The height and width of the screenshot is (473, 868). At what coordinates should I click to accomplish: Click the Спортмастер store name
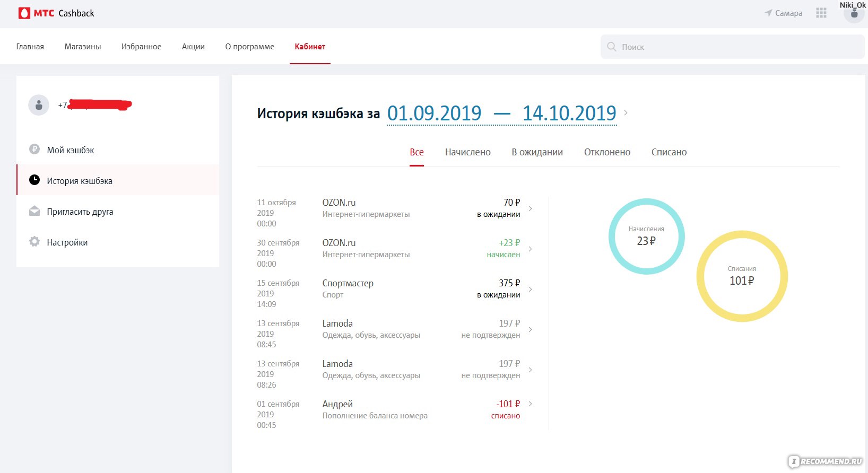(x=348, y=283)
